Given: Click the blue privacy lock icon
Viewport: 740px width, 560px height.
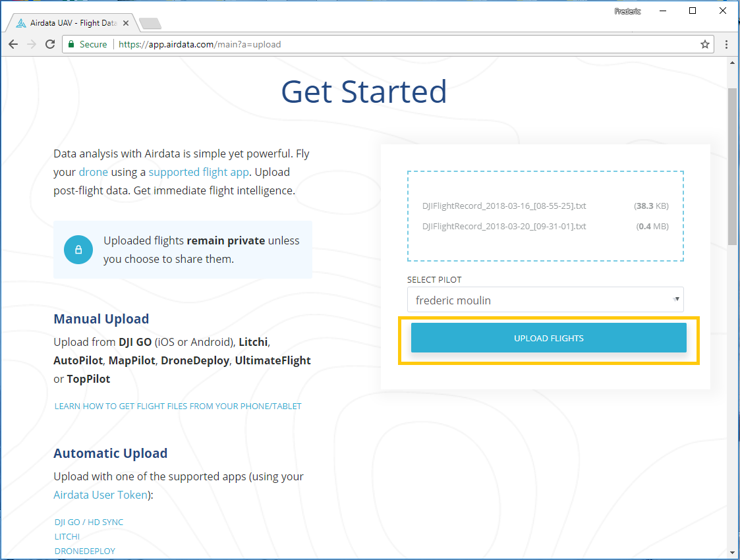Looking at the screenshot, I should point(78,250).
